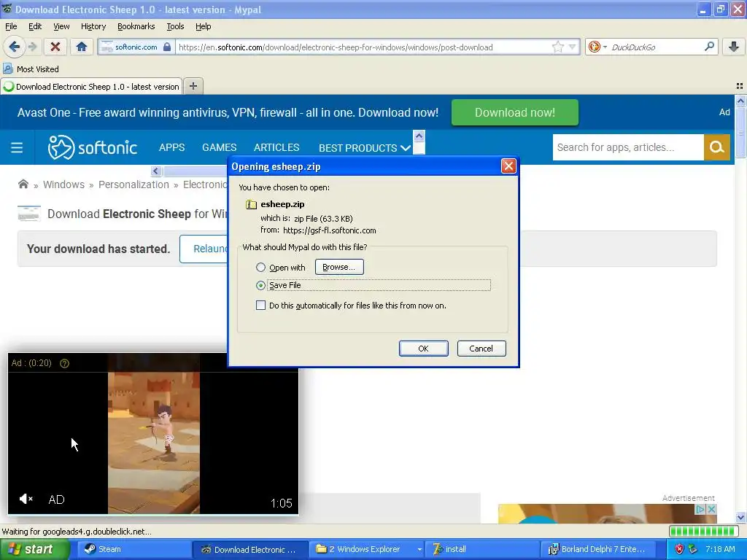Click the tab groups icon at right
747x560 pixels.
coord(740,86)
